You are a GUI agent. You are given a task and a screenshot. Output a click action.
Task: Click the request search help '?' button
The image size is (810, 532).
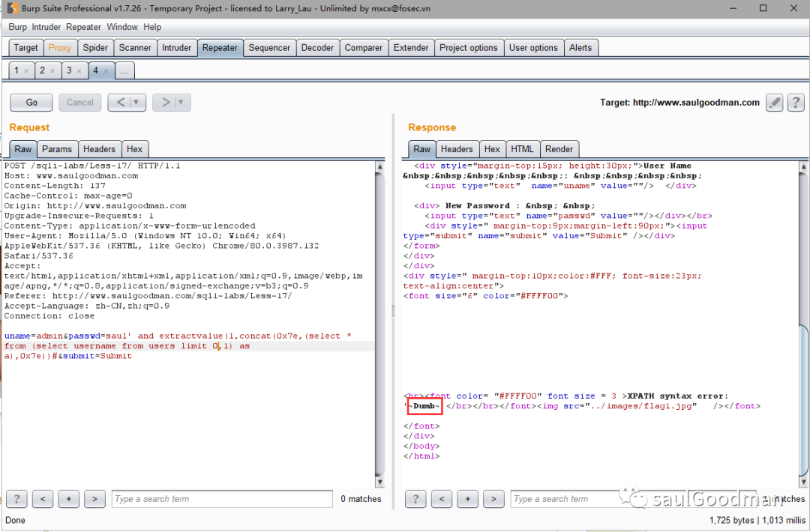[x=16, y=499]
